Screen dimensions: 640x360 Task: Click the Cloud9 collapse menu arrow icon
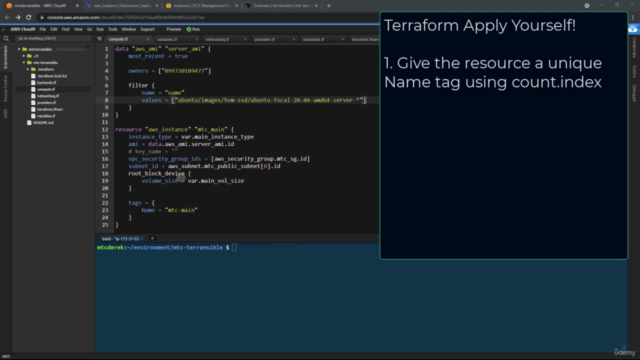coord(3,29)
